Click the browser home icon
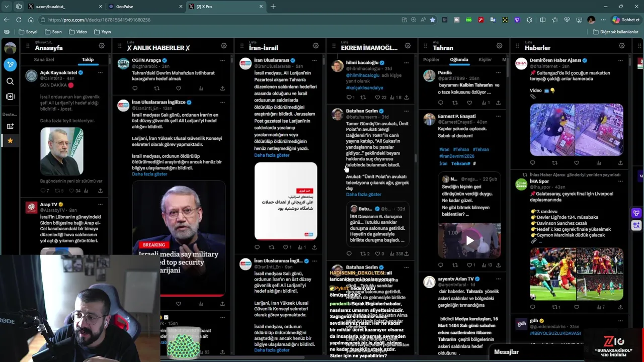The width and height of the screenshot is (644, 362). pyautogui.click(x=31, y=20)
